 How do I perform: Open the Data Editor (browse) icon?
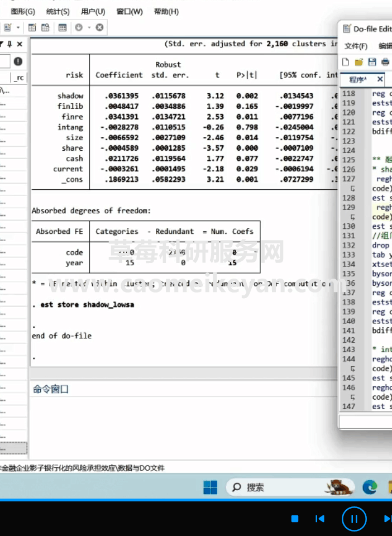tap(45, 27)
